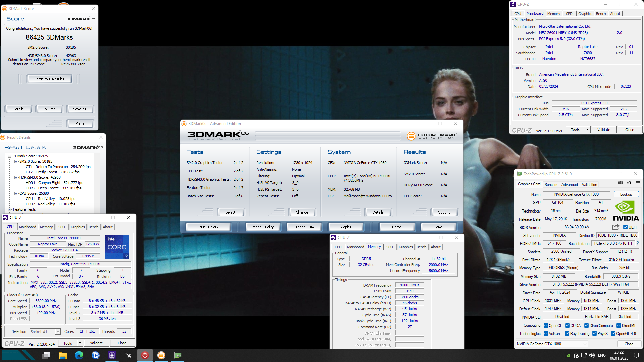Click the 3DMark06 top progress bar
The image size is (644, 362).
tap(328, 135)
